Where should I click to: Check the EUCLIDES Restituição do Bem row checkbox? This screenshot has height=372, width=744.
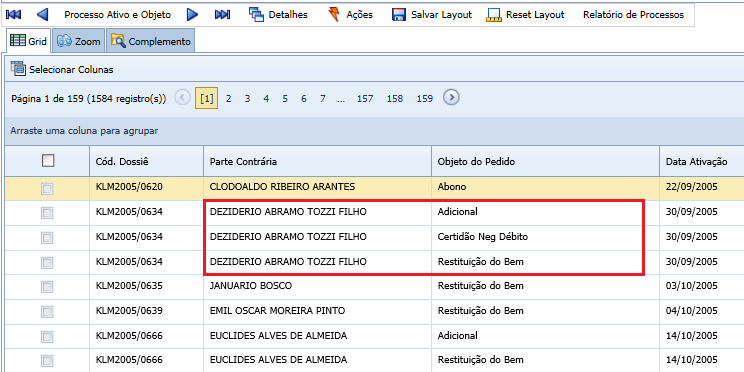click(47, 361)
